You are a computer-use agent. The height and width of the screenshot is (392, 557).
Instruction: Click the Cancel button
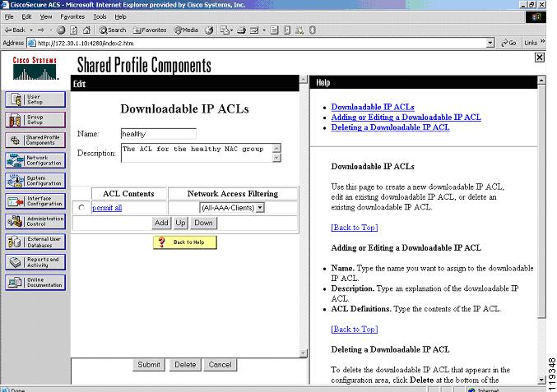pyautogui.click(x=220, y=365)
